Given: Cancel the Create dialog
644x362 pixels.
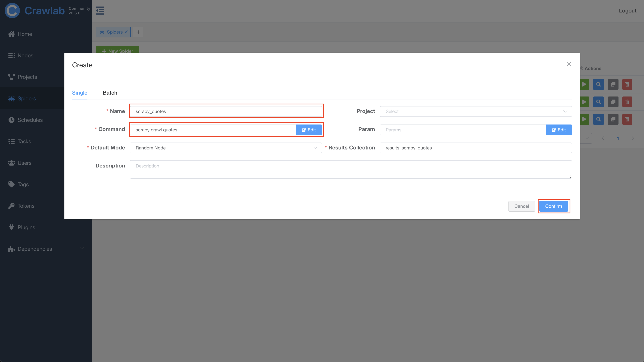Looking at the screenshot, I should [522, 206].
